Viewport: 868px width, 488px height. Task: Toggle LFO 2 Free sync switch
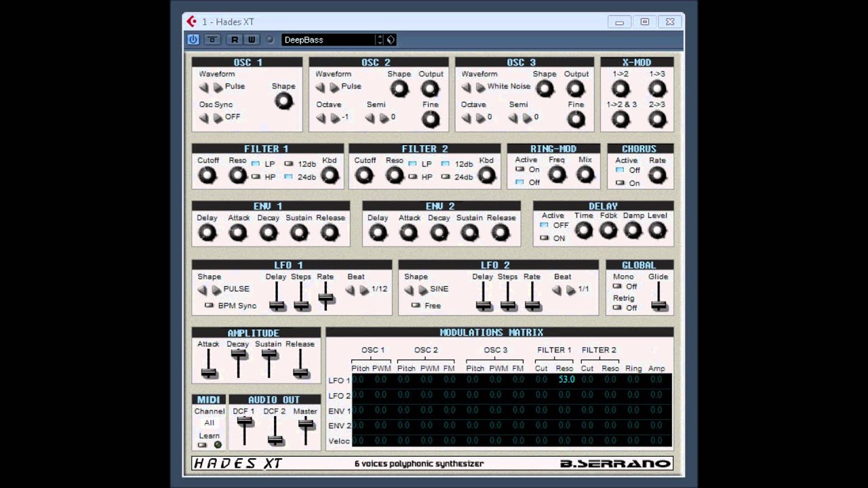[x=415, y=306]
